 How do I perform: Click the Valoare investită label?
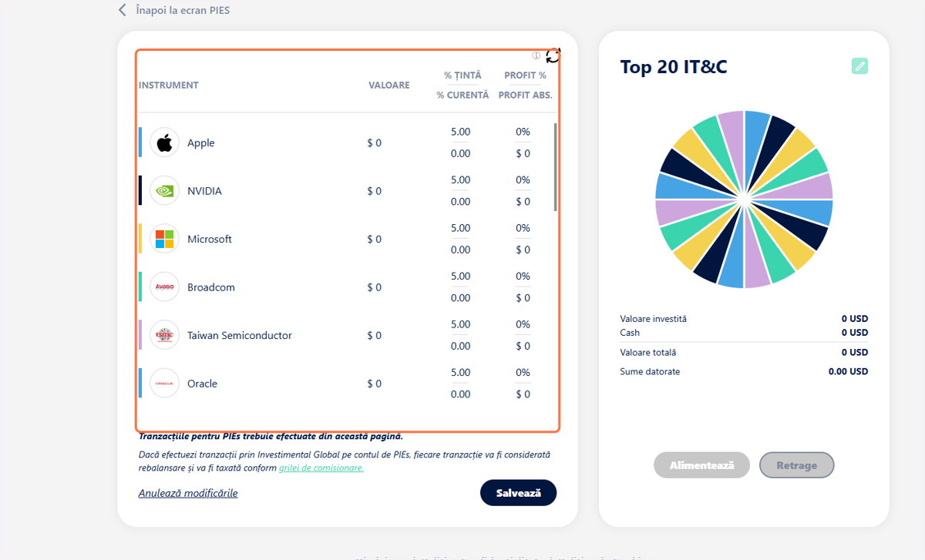(x=653, y=319)
